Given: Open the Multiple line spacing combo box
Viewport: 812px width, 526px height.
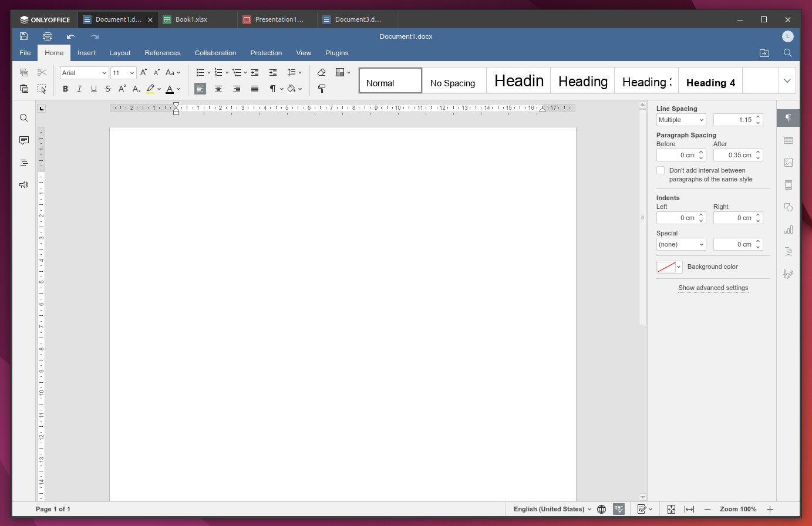Looking at the screenshot, I should coord(681,120).
